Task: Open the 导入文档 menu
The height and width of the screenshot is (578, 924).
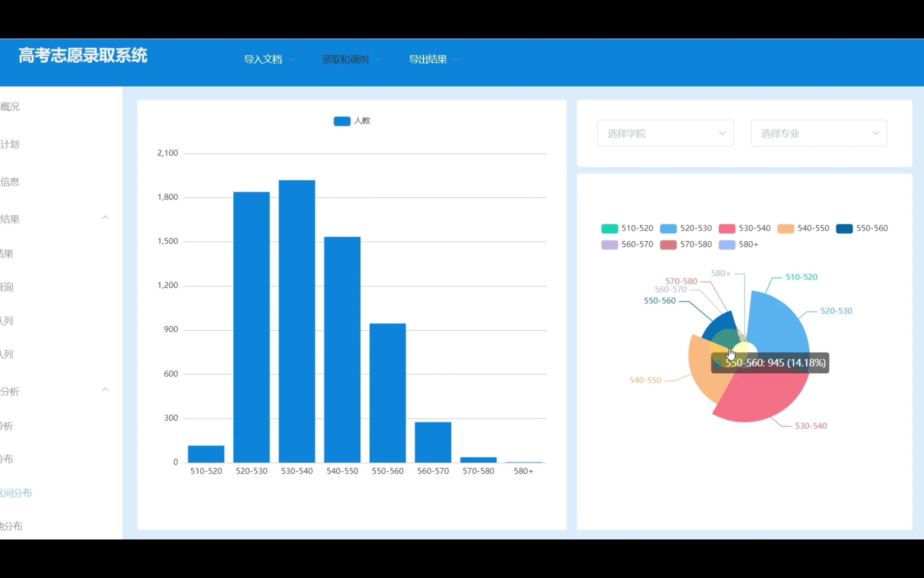Action: click(x=263, y=59)
